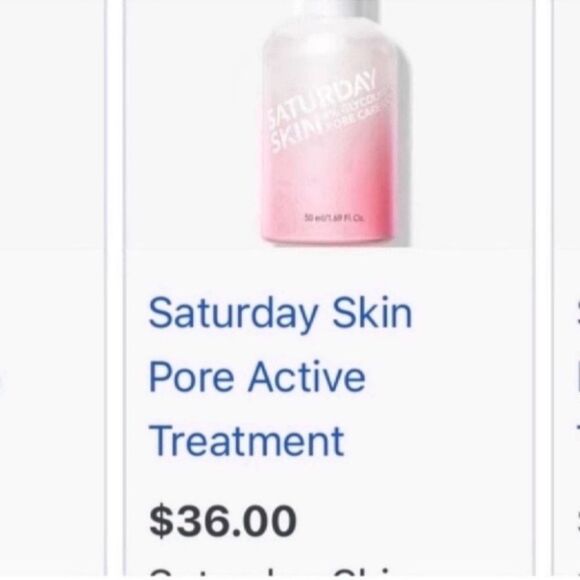Click the cut-off brand text below the price
The height and width of the screenshot is (580, 580).
(x=272, y=571)
